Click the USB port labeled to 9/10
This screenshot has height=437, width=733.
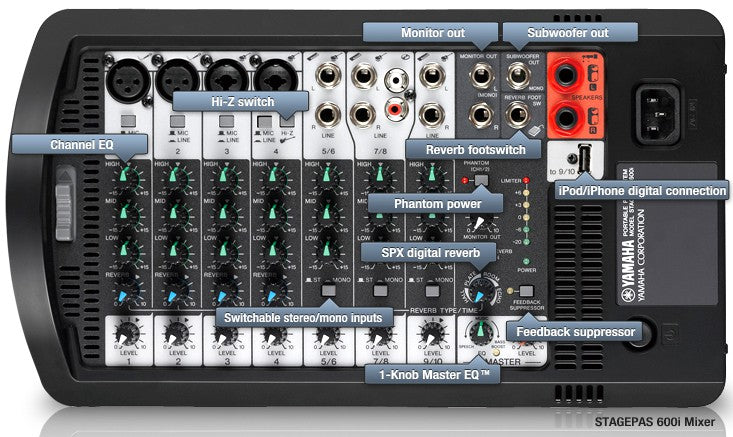point(583,158)
